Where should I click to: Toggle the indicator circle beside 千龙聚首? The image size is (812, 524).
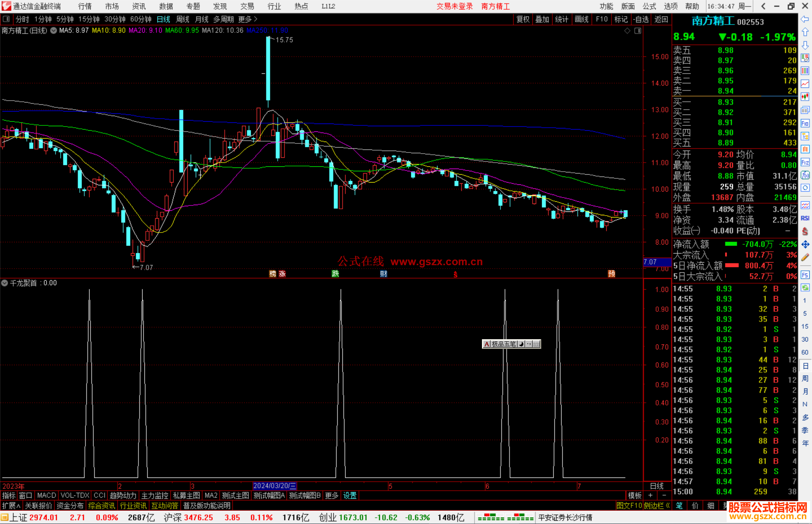tap(5, 283)
